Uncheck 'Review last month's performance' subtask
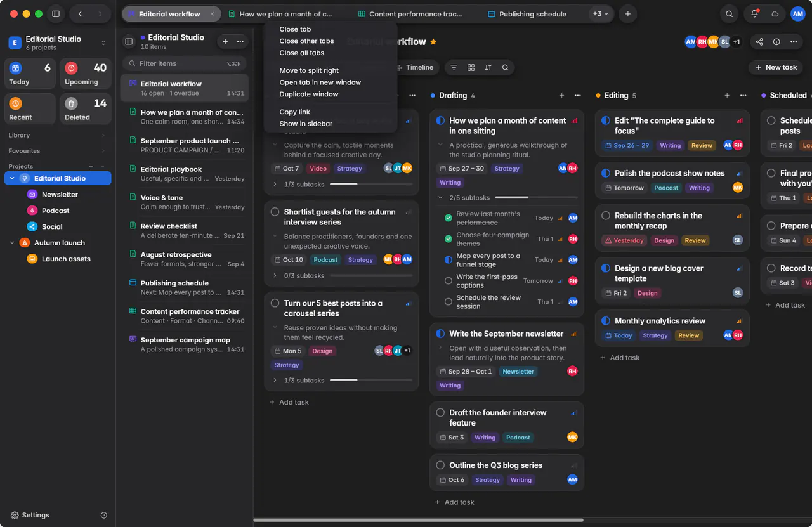Image resolution: width=812 pixels, height=527 pixels. pyautogui.click(x=449, y=218)
